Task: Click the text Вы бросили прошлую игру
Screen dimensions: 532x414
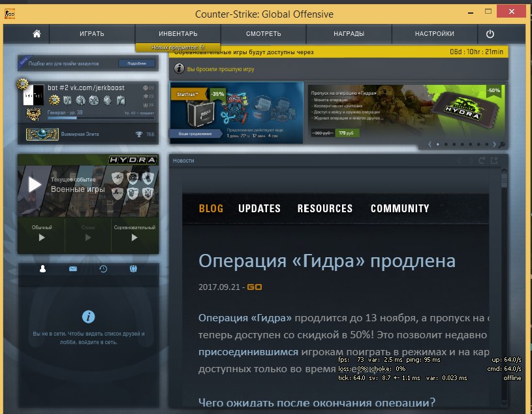Action: pyautogui.click(x=221, y=69)
